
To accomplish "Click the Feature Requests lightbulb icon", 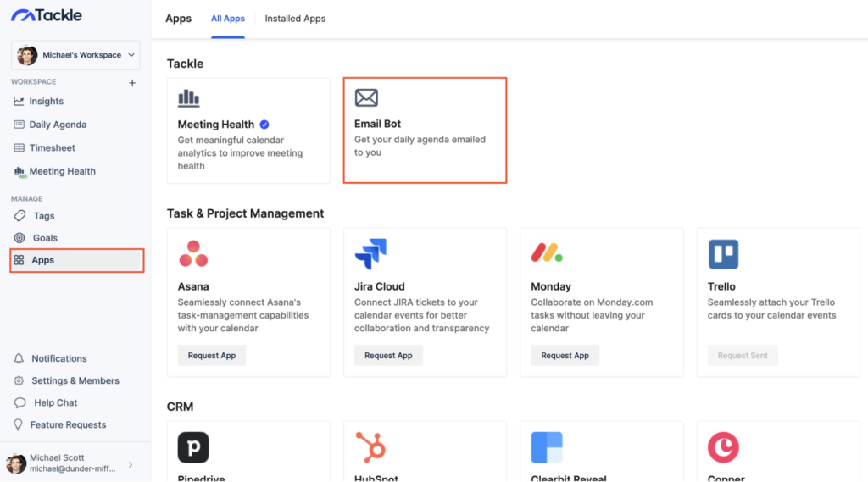I will coord(19,424).
